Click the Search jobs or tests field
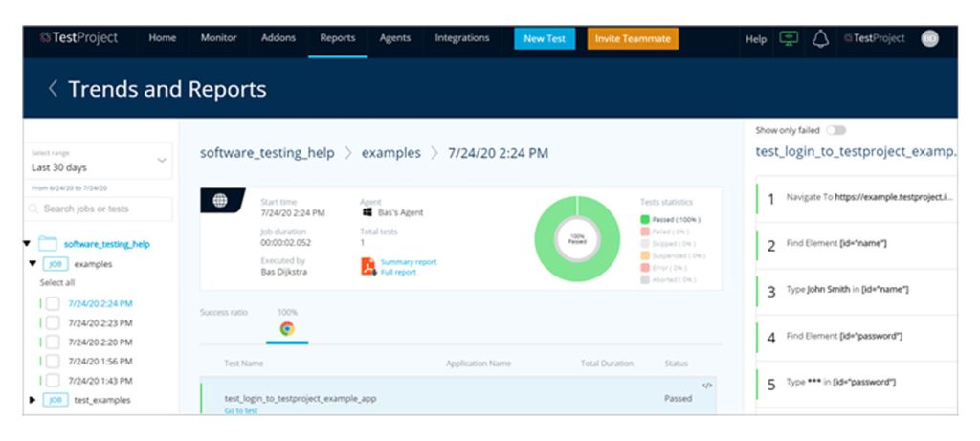980x441 pixels. [x=99, y=209]
